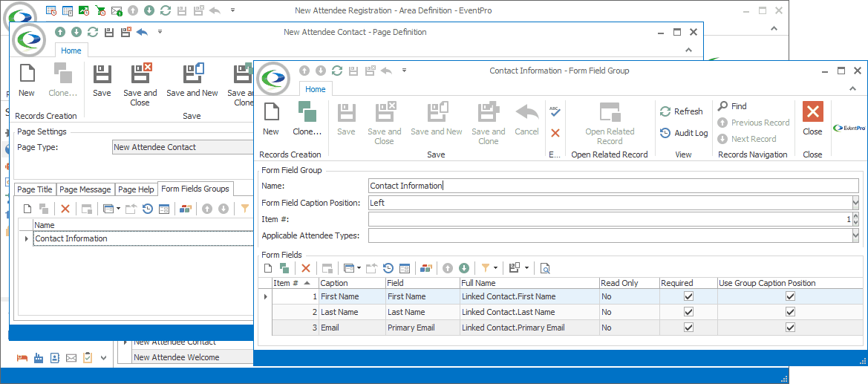Click the Page Type field showing New Attendee Contact
The height and width of the screenshot is (384, 868).
[183, 147]
